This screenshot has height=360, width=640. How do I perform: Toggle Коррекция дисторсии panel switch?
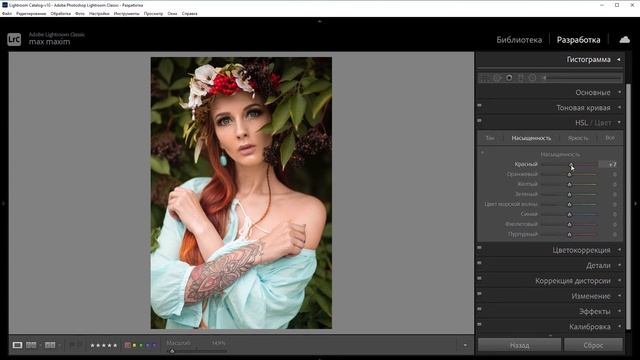point(480,278)
